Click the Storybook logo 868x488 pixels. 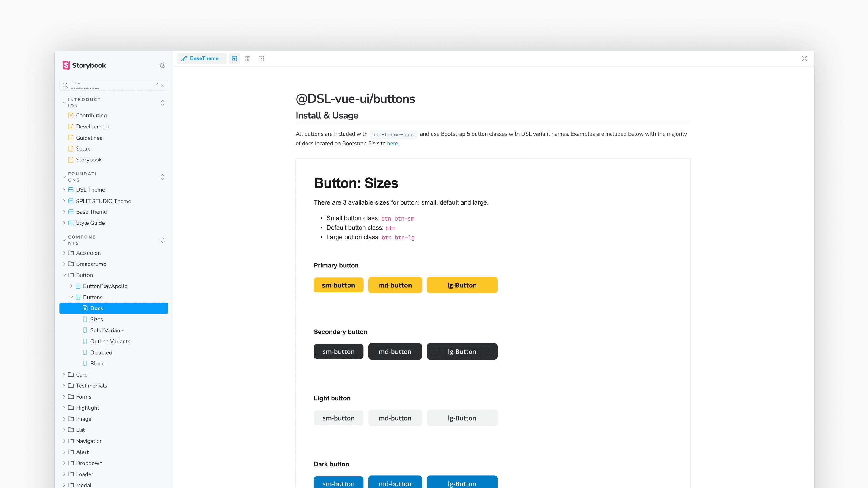click(x=84, y=65)
